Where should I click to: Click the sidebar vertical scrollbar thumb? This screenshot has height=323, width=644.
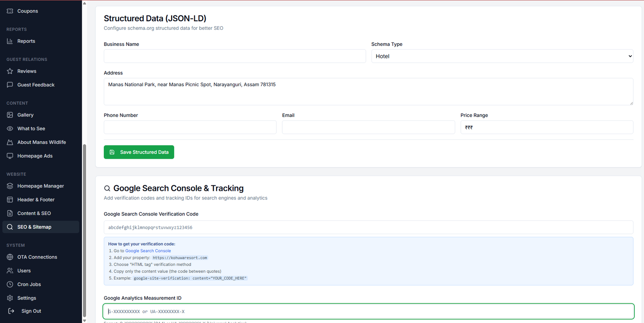[84, 230]
